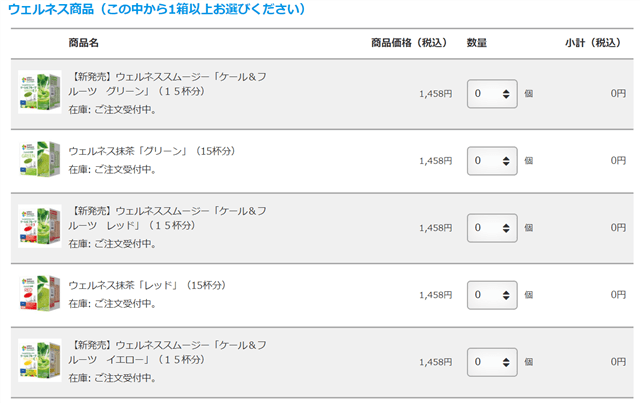Open quantity dropdown for Wellness Matcha Red

click(x=492, y=295)
